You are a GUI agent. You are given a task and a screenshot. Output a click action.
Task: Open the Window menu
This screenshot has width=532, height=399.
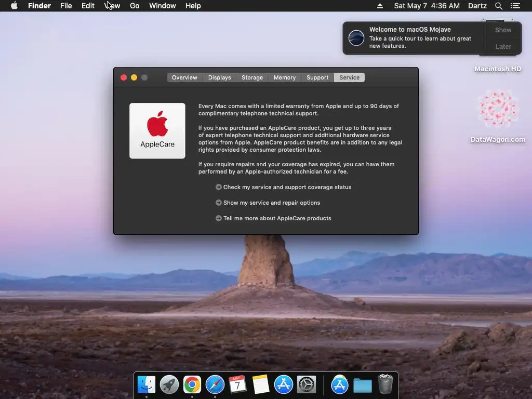coord(163,6)
